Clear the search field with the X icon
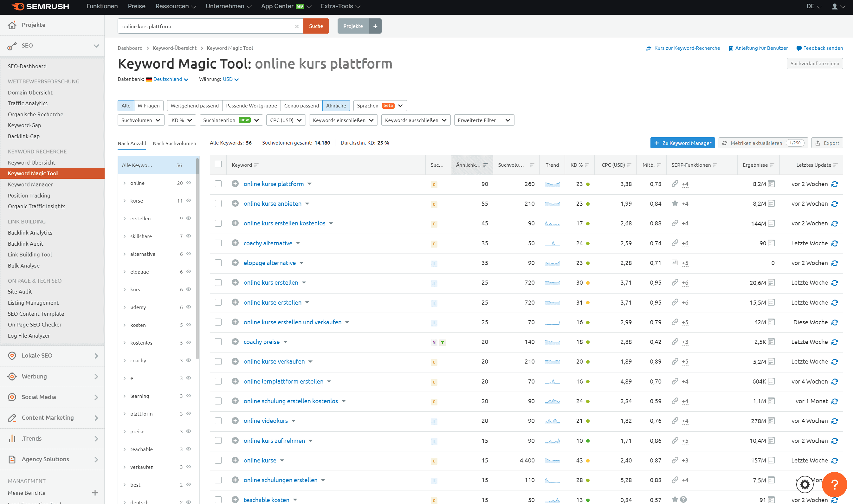 pyautogui.click(x=296, y=26)
